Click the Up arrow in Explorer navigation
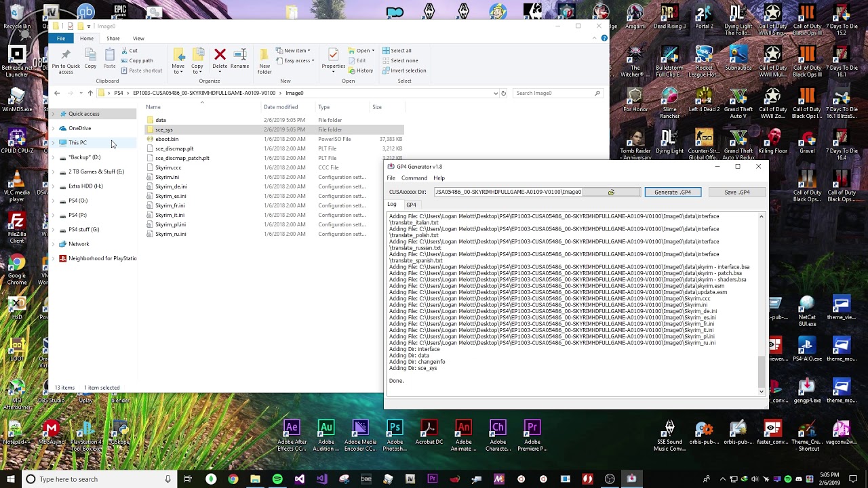Viewport: 868px width, 488px height. 90,93
